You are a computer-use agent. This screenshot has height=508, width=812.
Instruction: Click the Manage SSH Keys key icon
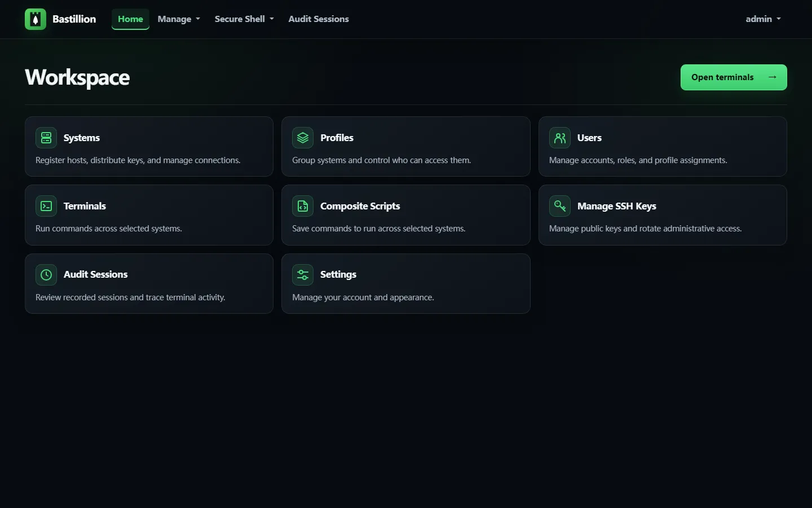point(560,206)
